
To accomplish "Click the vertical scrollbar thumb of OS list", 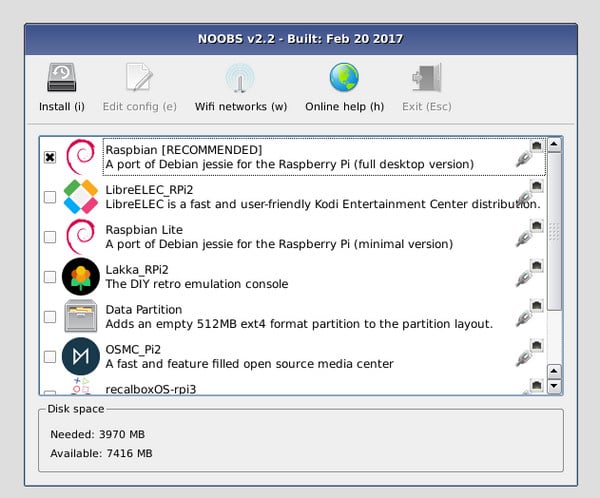I will [554, 231].
